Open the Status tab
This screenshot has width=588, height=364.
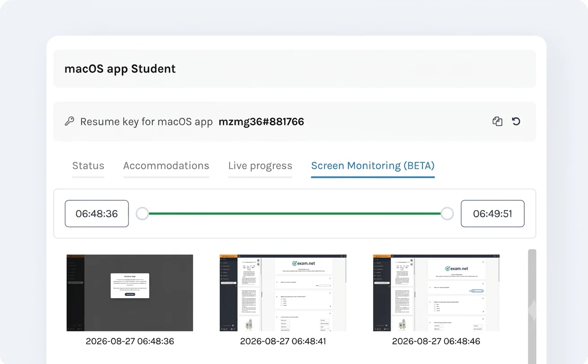pyautogui.click(x=88, y=166)
